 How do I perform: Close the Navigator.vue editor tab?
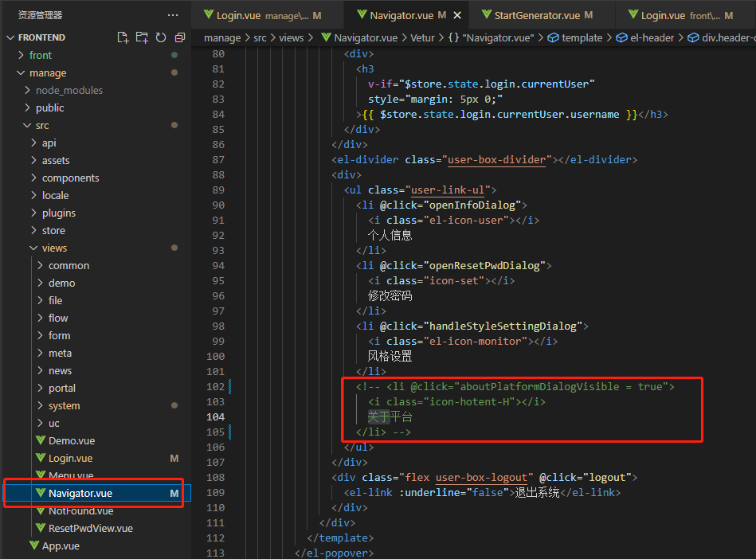[x=456, y=15]
